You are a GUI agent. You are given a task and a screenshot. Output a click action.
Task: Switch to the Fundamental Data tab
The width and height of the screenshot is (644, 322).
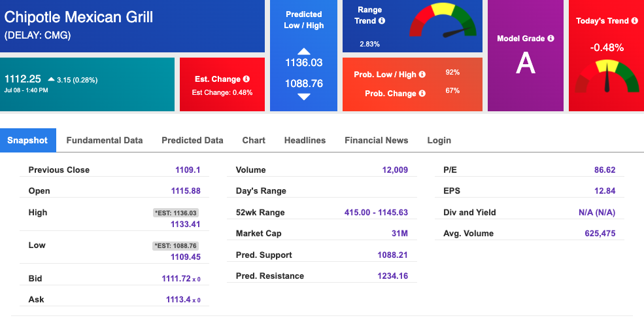point(105,140)
